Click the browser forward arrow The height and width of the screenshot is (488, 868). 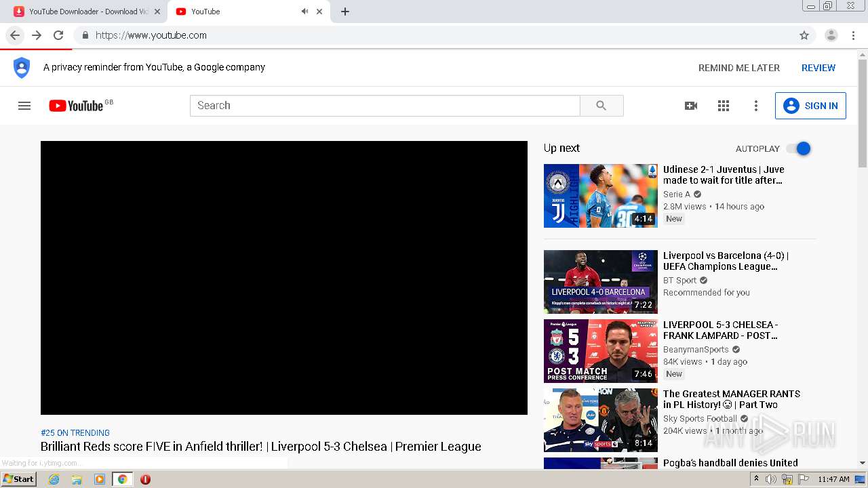37,35
